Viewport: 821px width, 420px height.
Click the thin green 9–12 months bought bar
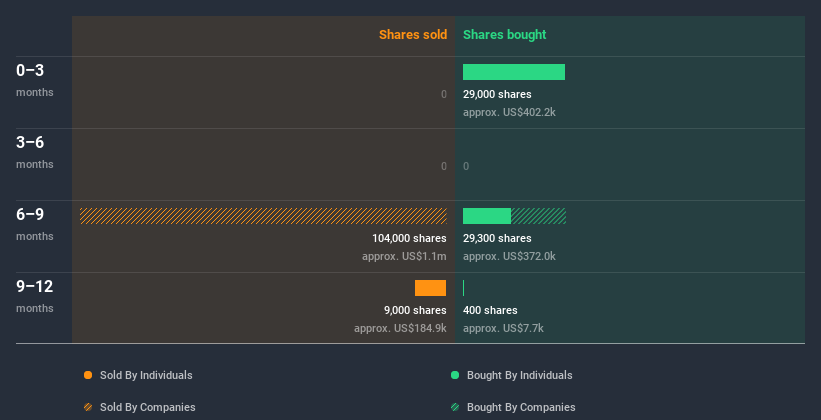pos(463,288)
